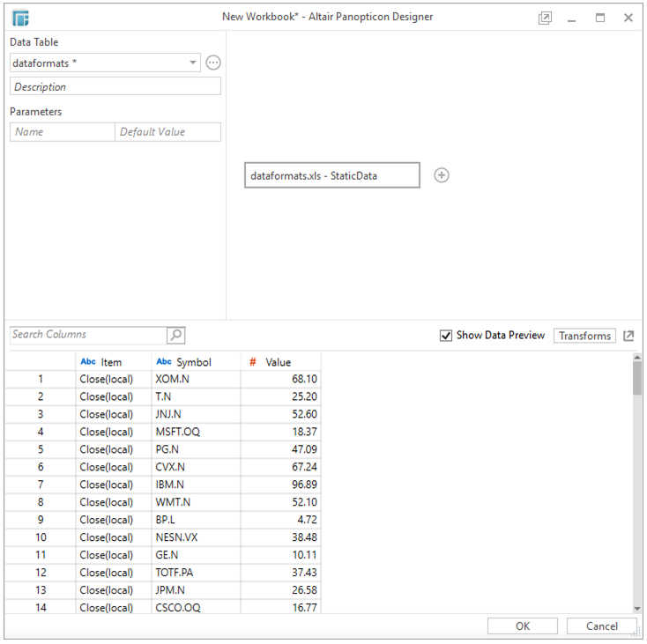
Task: Click the numeric # icon of Value column
Action: [252, 362]
